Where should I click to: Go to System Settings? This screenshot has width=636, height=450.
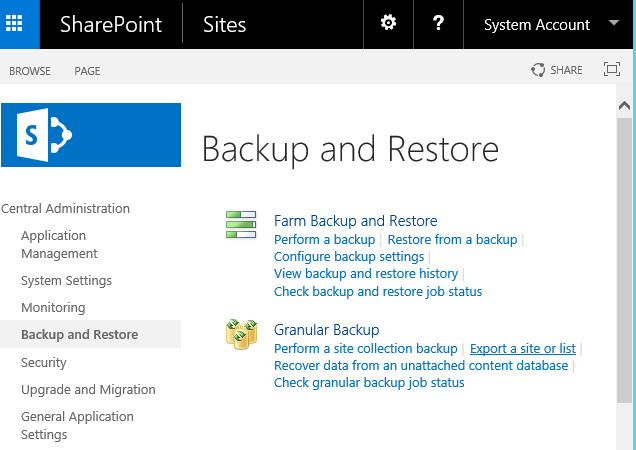tap(67, 281)
